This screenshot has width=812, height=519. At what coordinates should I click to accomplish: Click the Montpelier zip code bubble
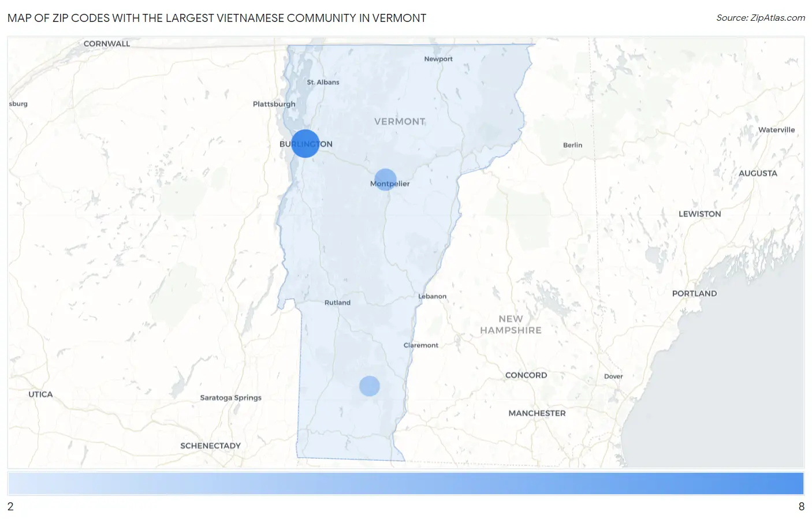(385, 180)
